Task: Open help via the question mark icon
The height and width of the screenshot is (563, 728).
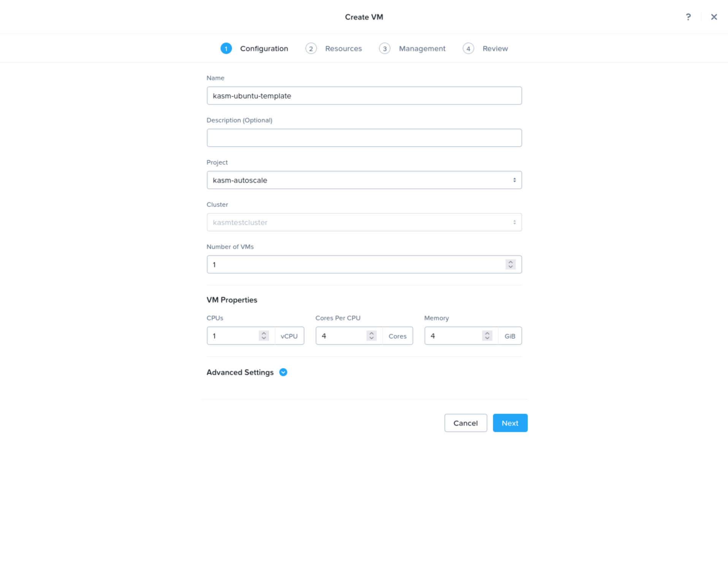Action: click(688, 17)
